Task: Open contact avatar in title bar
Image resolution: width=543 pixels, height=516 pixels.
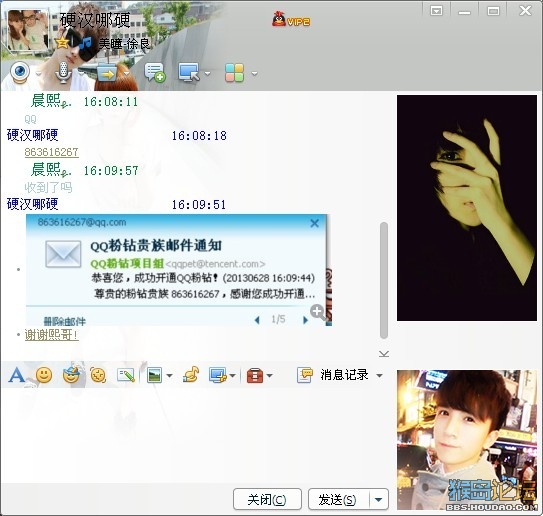Action: pyautogui.click(x=28, y=30)
